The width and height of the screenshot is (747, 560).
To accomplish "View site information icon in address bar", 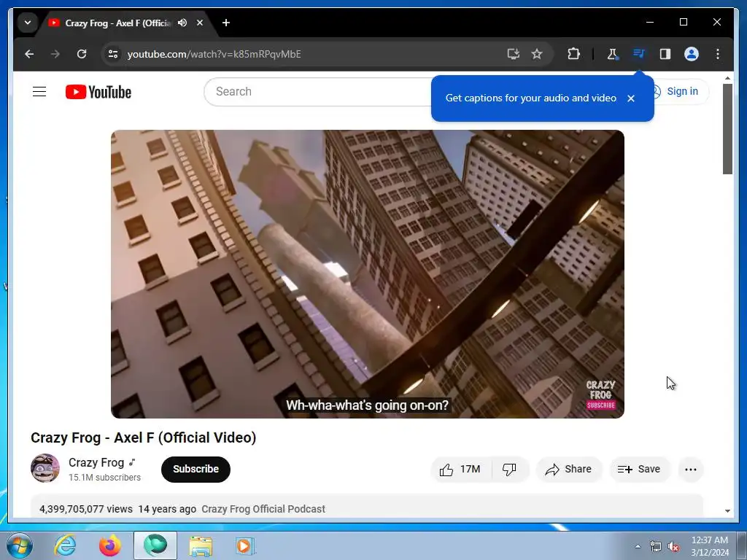I will 113,54.
